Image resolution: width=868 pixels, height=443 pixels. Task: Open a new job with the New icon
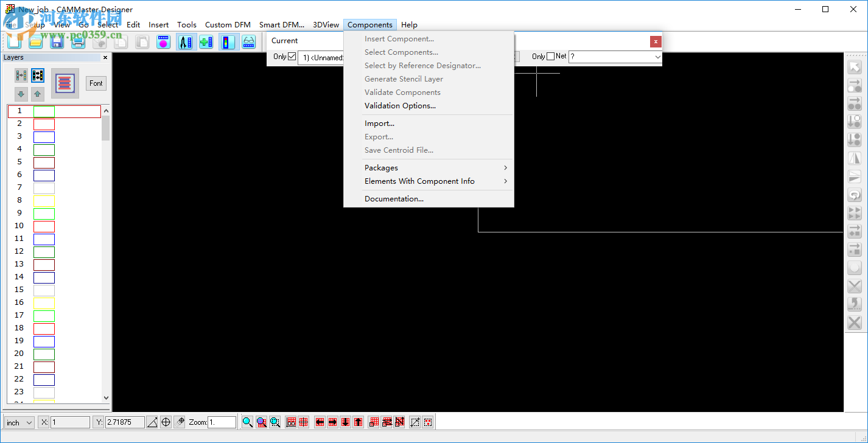pos(13,41)
